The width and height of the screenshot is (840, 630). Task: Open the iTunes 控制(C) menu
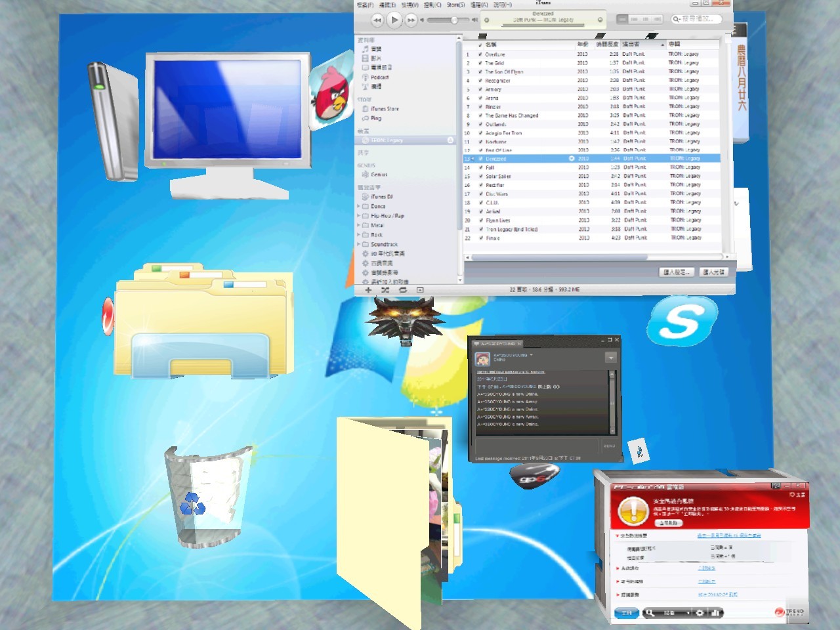(x=432, y=5)
